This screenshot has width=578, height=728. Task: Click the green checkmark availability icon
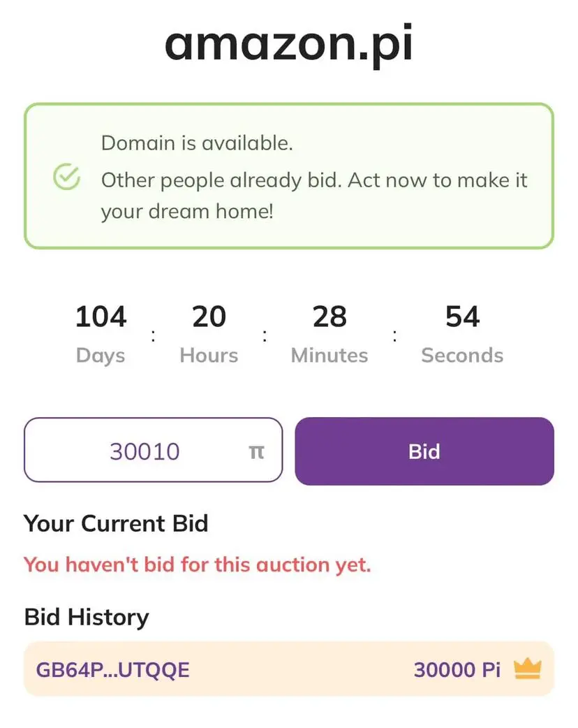click(x=67, y=177)
